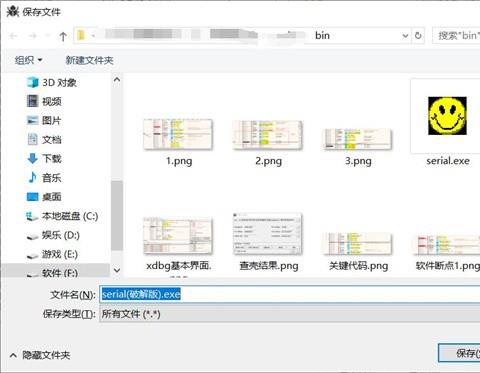The height and width of the screenshot is (373, 480).
Task: Click the 查壳结果.png file name
Action: point(269,266)
